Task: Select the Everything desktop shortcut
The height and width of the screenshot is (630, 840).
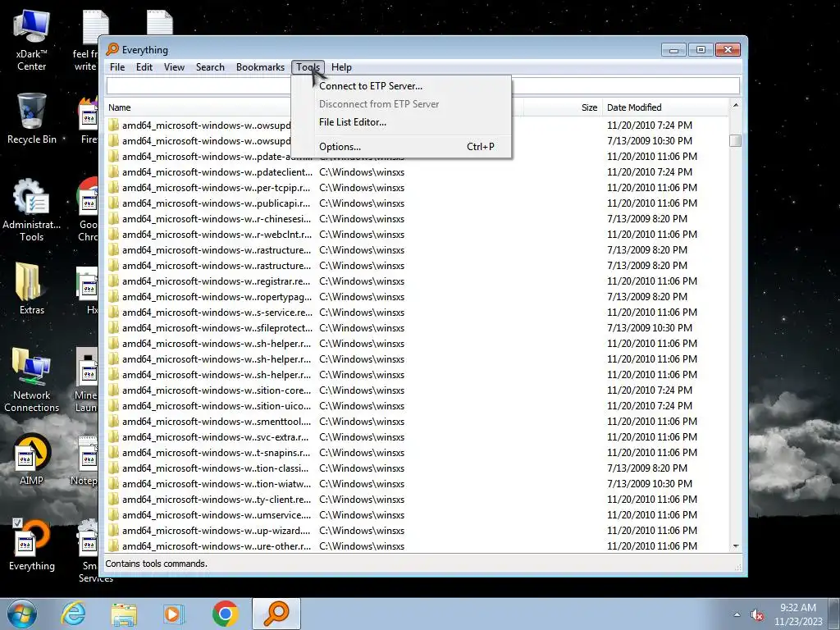Action: pos(32,545)
